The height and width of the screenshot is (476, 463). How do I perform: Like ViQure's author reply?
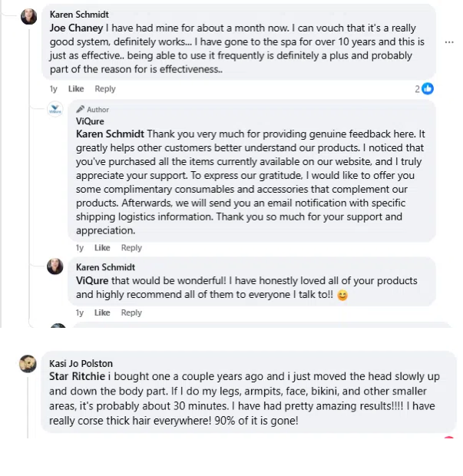pyautogui.click(x=102, y=248)
